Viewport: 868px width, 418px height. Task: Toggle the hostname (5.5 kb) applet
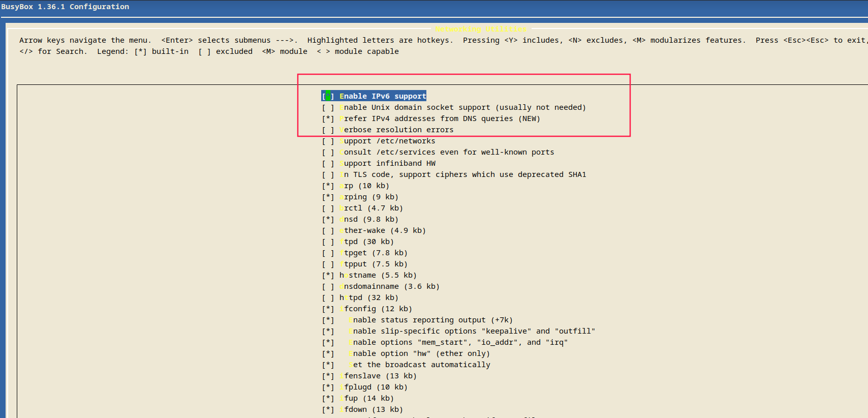369,275
